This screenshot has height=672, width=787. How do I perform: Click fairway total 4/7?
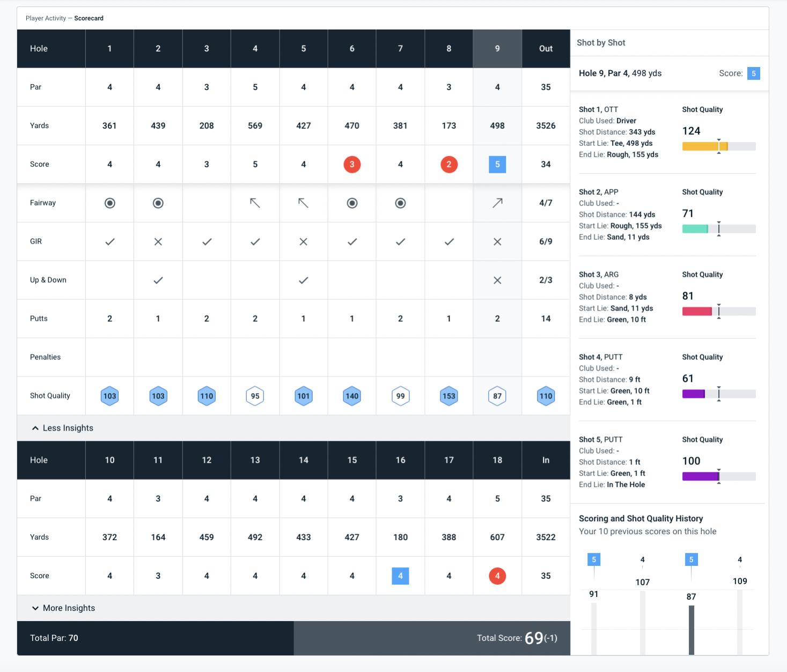click(x=546, y=203)
